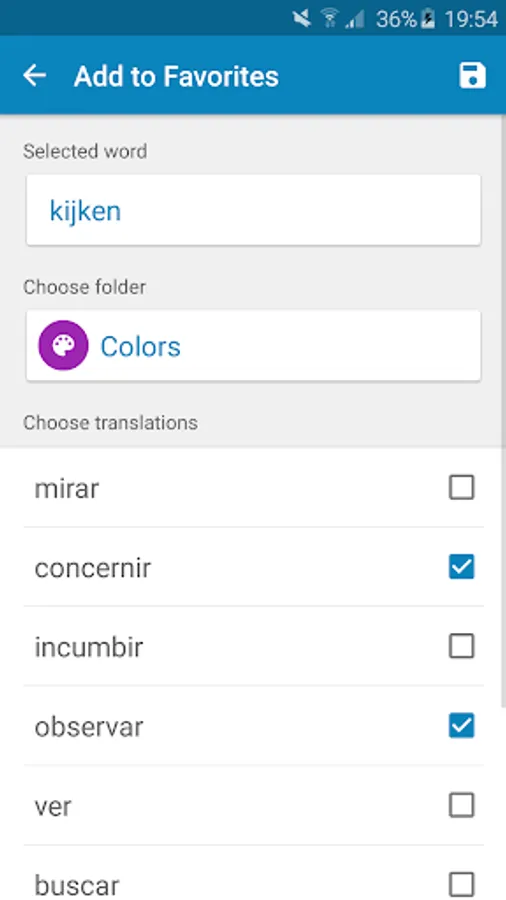Tap the clock showing 19:54
This screenshot has height=900, width=506.
tap(471, 20)
